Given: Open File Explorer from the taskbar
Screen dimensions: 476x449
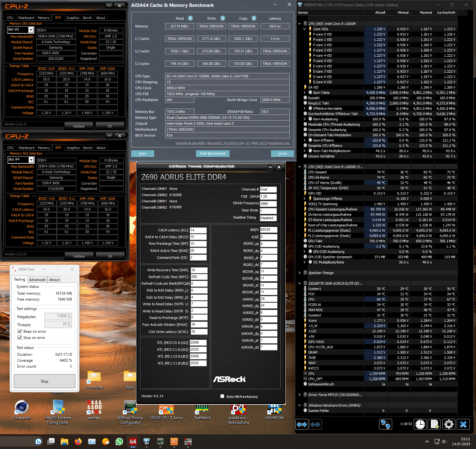Looking at the screenshot, I should (64, 442).
